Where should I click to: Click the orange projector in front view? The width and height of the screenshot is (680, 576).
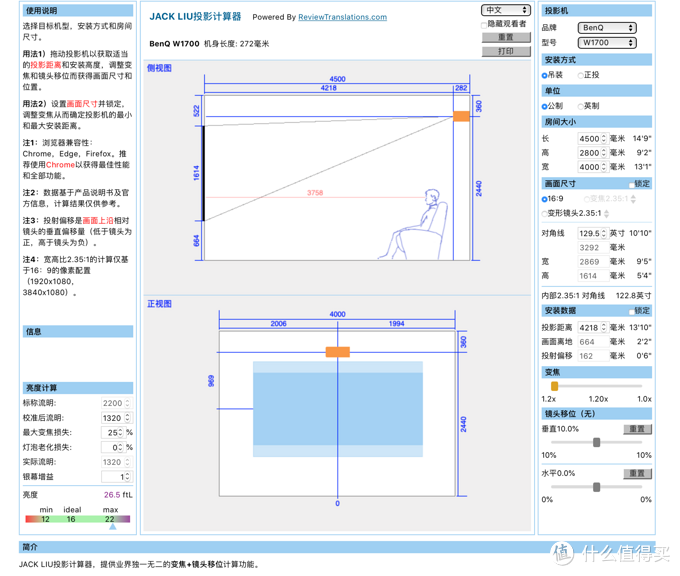337,352
